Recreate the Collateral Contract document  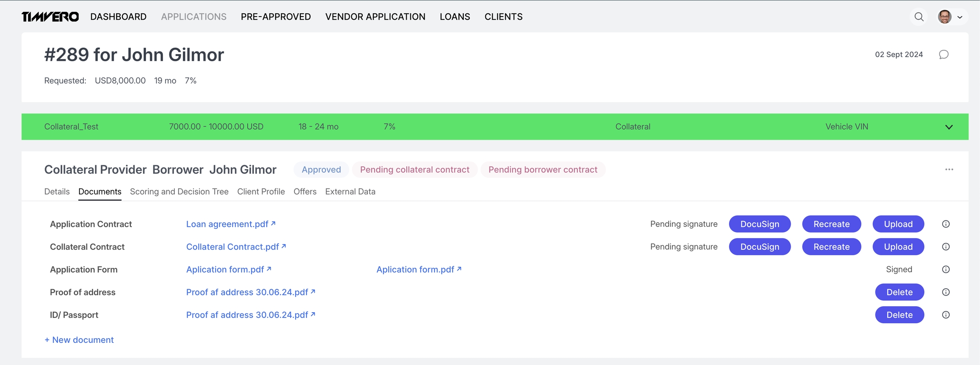point(831,247)
